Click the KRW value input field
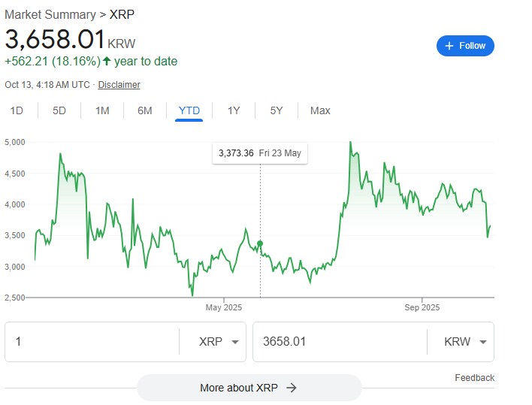532x405 pixels. pyautogui.click(x=338, y=342)
